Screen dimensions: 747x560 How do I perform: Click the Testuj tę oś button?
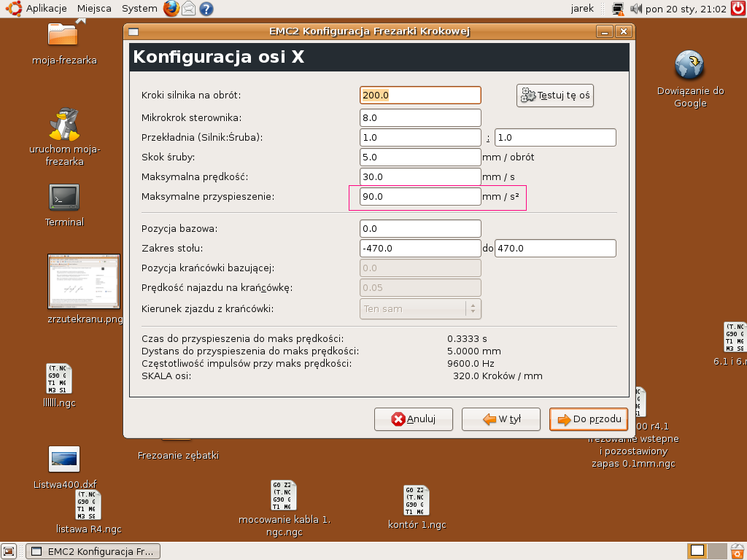[x=555, y=96]
